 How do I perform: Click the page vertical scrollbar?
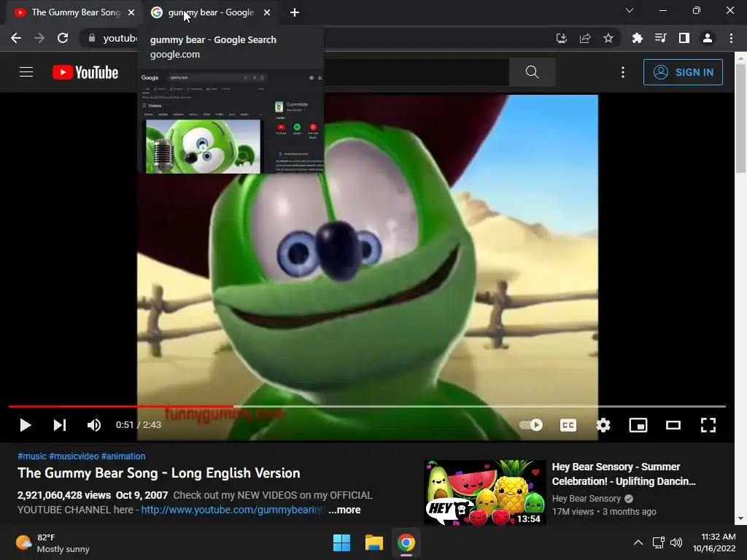tap(740, 119)
